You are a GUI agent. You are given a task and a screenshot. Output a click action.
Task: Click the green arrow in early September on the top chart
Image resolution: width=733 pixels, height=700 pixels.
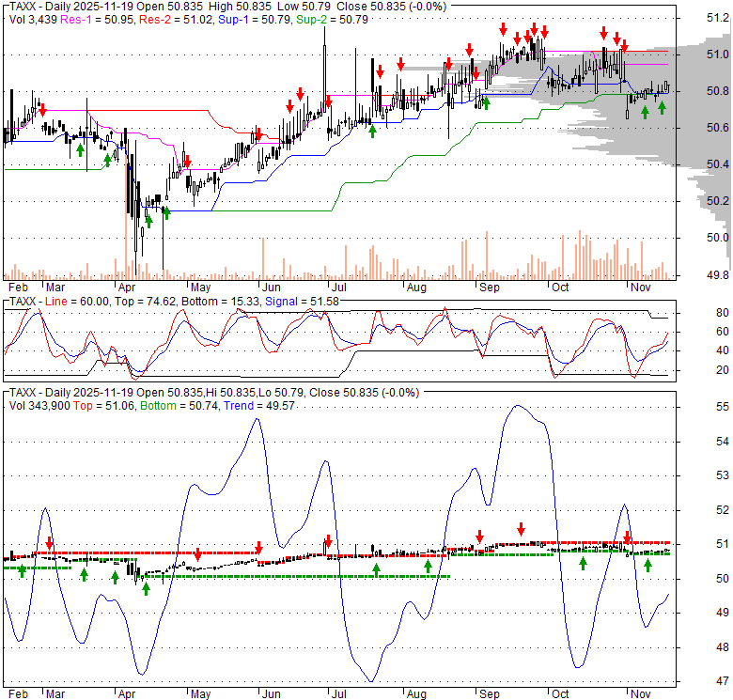pyautogui.click(x=486, y=101)
